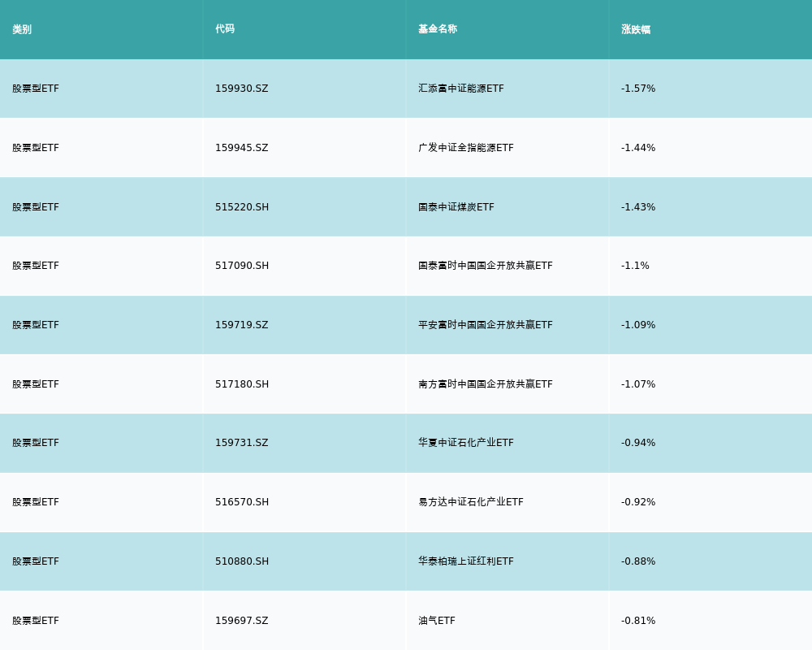The width and height of the screenshot is (812, 650).
Task: Click the 基金名称 column header
Action: tap(438, 29)
